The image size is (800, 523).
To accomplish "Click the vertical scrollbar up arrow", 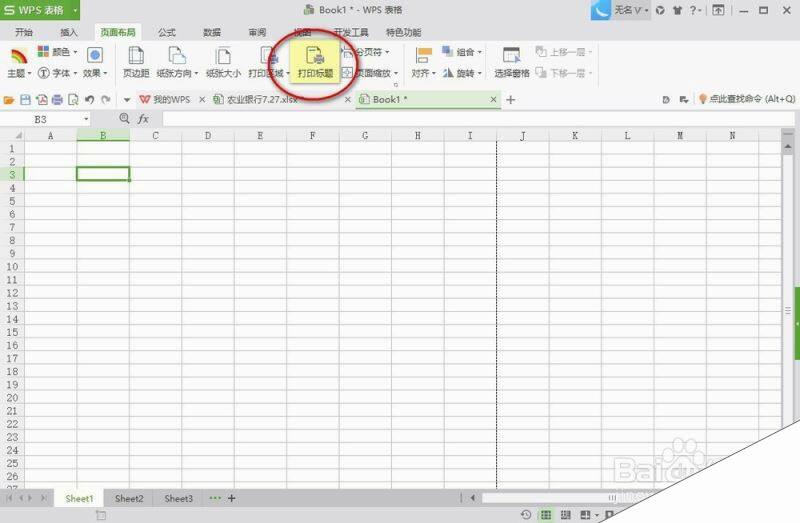I will [788, 147].
